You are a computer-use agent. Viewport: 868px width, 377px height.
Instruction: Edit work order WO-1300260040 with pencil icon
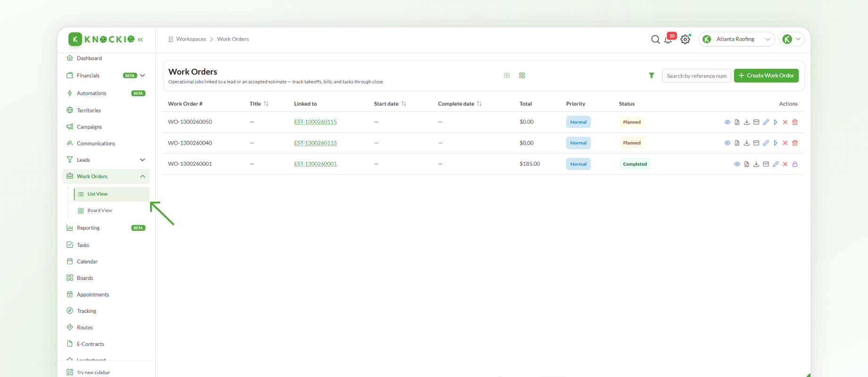pos(766,143)
